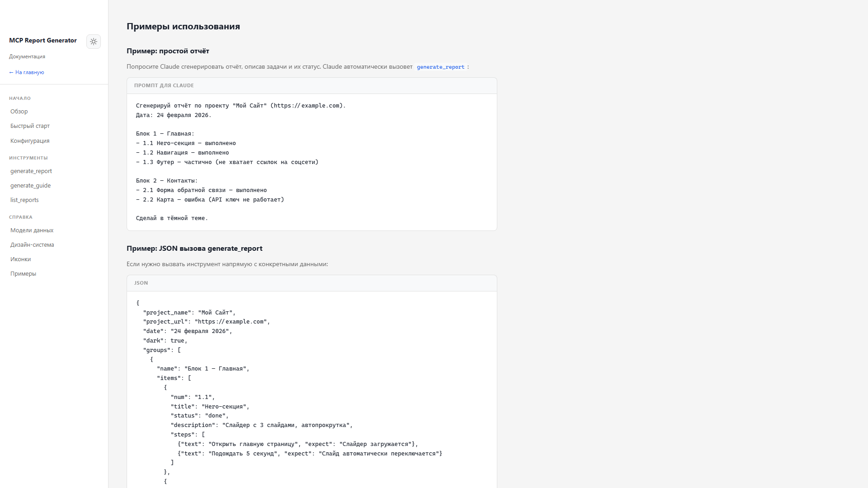Select list_reports in the sidebar
868x488 pixels.
[24, 200]
